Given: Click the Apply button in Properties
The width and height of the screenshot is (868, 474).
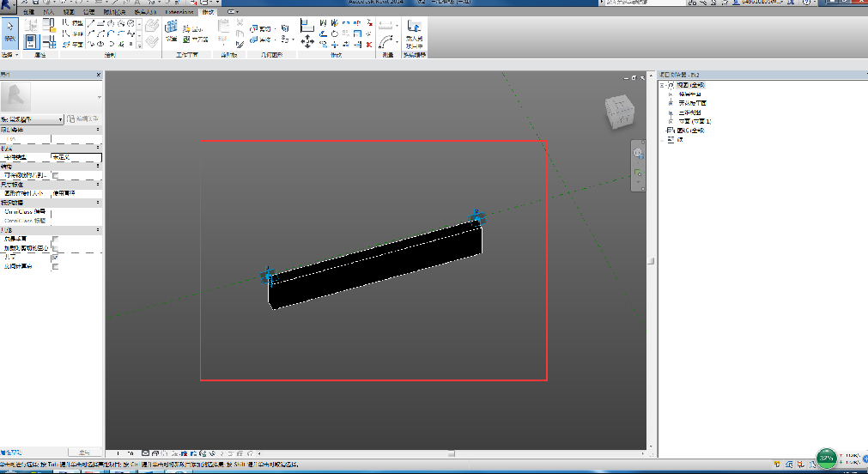Looking at the screenshot, I should click(84, 453).
